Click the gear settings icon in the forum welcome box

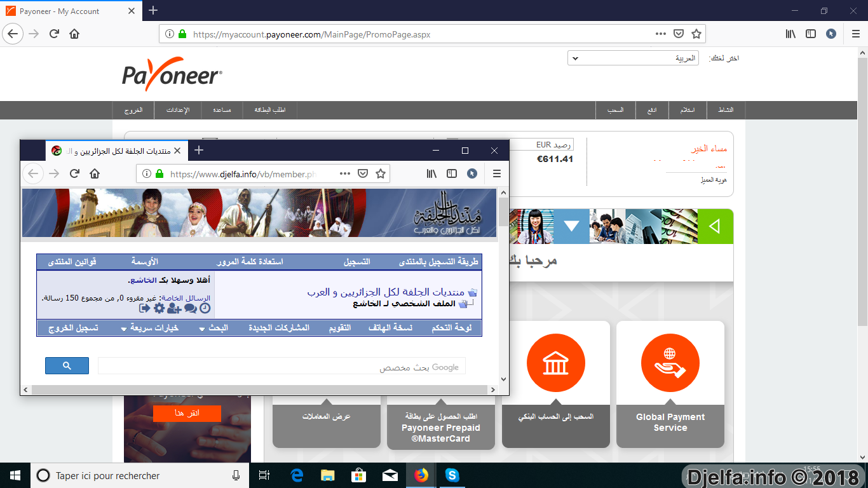pos(159,308)
